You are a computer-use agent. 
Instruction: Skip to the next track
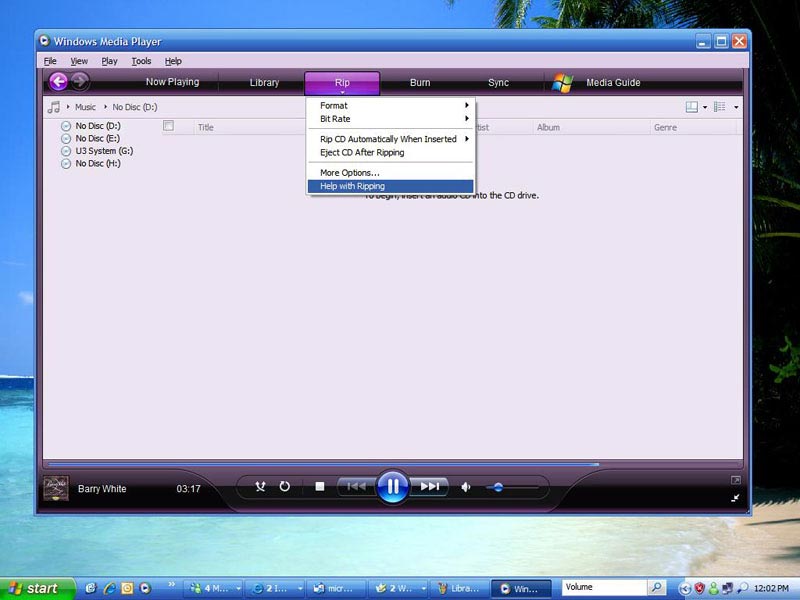pyautogui.click(x=429, y=487)
